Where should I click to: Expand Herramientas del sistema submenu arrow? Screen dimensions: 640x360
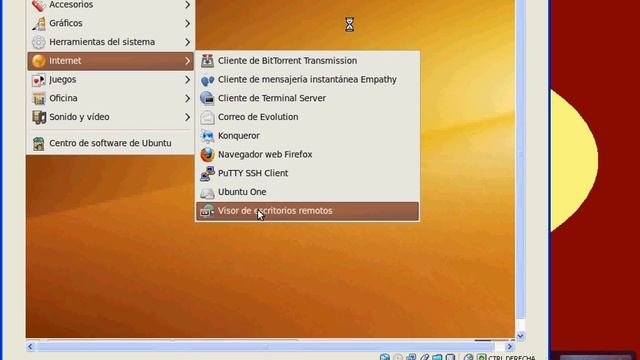[x=187, y=42]
